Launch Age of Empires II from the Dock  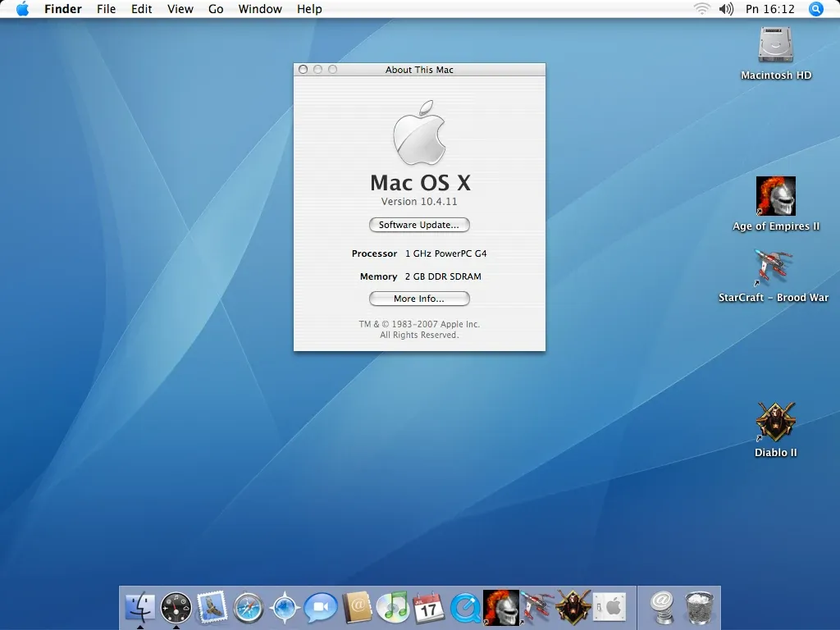pyautogui.click(x=501, y=608)
